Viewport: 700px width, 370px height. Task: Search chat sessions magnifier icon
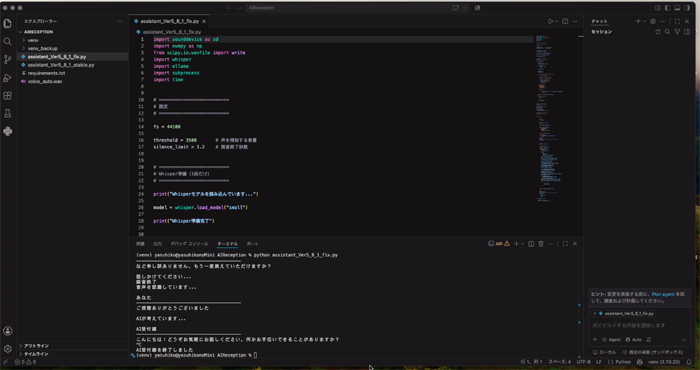tap(667, 32)
